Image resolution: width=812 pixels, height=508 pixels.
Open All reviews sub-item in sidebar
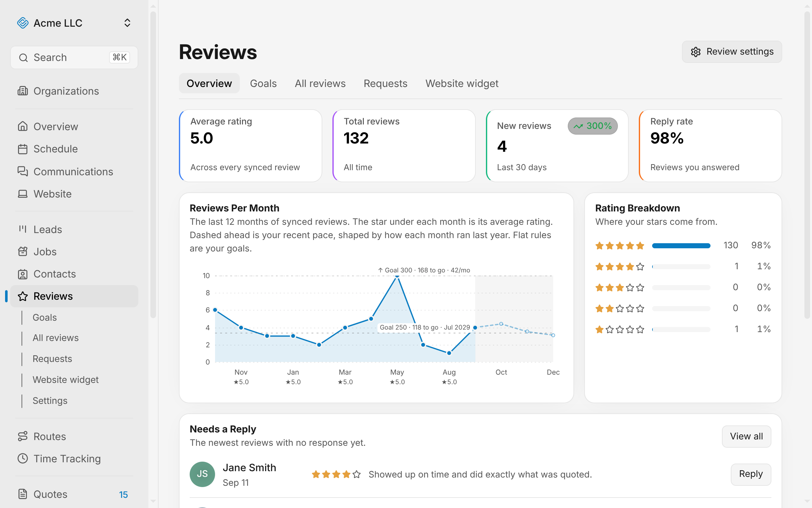(56, 338)
